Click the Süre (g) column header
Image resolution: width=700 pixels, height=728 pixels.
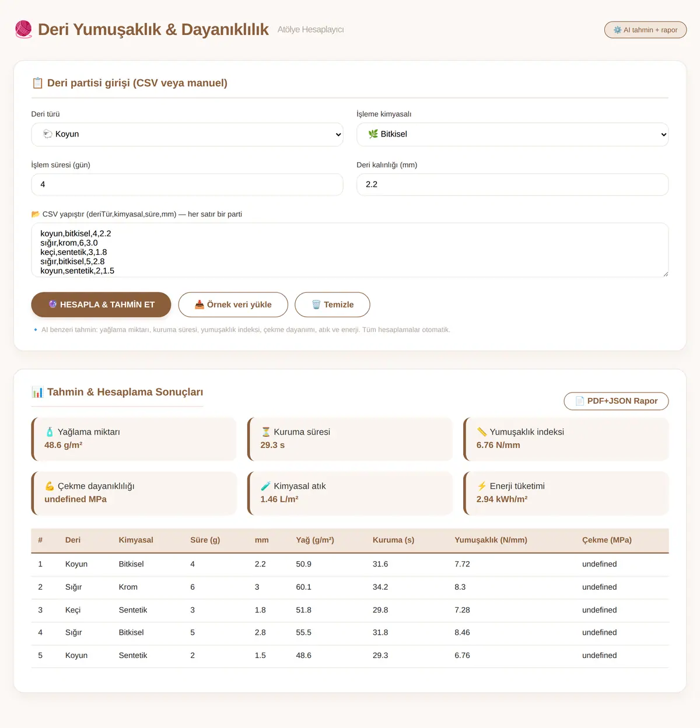(x=205, y=540)
